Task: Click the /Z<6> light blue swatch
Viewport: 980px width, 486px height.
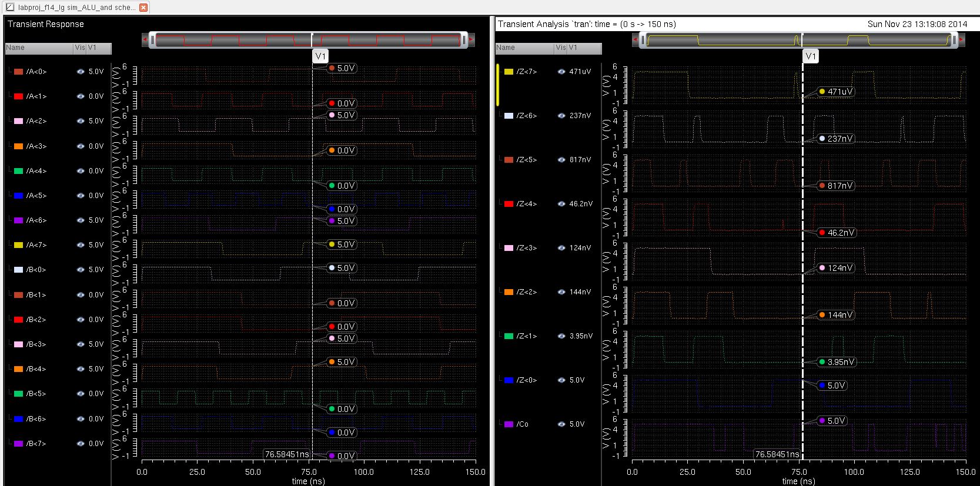Action: click(509, 116)
